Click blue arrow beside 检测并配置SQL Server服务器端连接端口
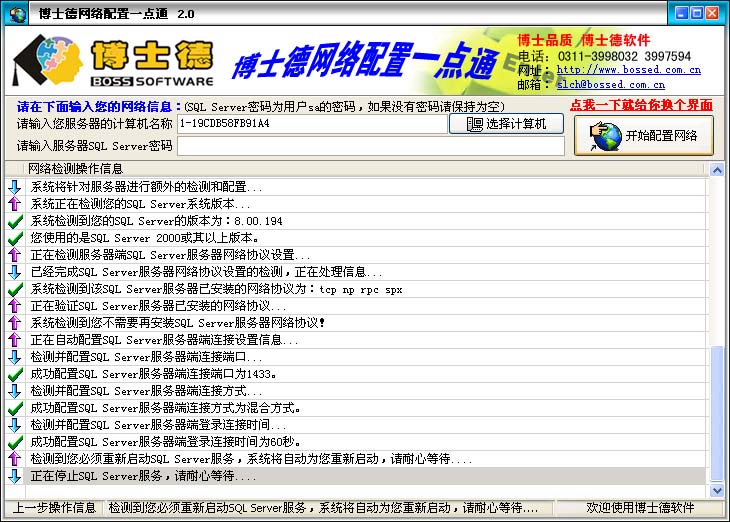 (14, 357)
